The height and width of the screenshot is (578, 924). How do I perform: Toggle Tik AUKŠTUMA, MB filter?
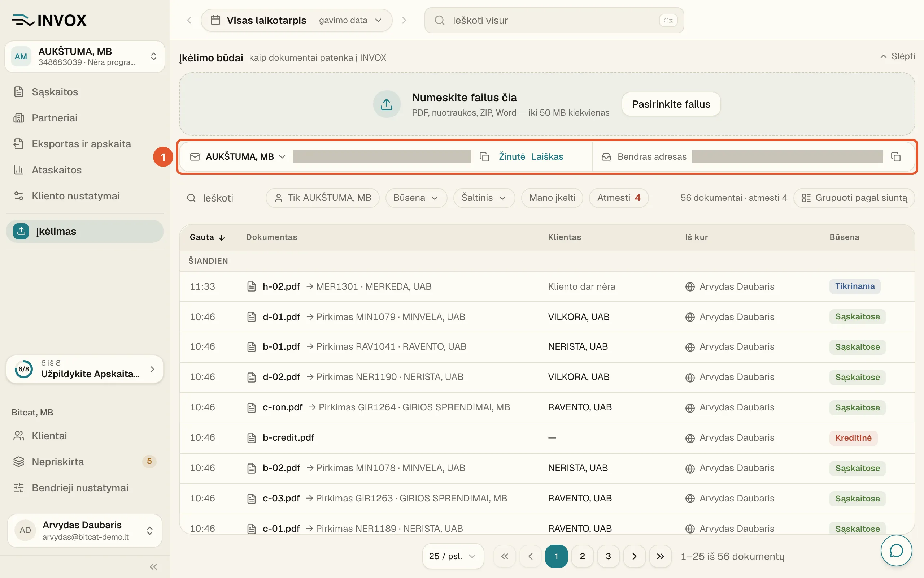[323, 198]
